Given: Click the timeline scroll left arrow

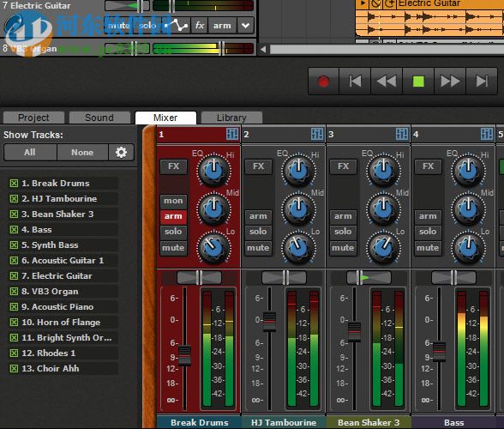Looking at the screenshot, I should (x=263, y=49).
